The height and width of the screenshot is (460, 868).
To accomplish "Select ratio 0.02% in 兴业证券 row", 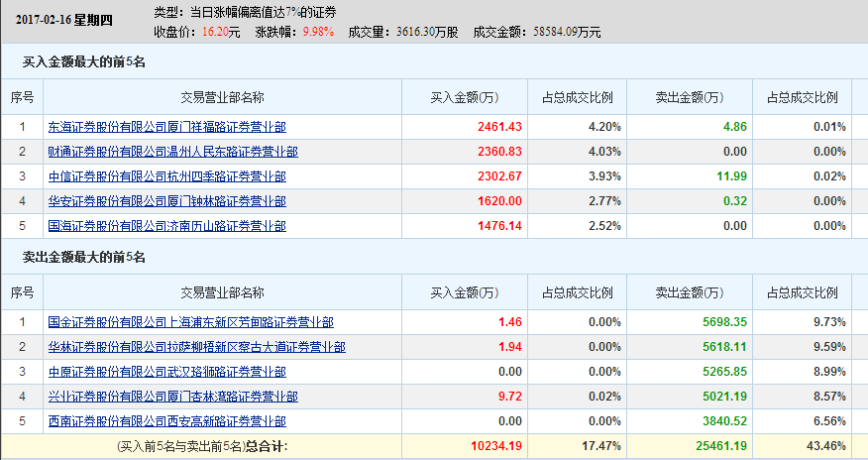I will (x=604, y=397).
